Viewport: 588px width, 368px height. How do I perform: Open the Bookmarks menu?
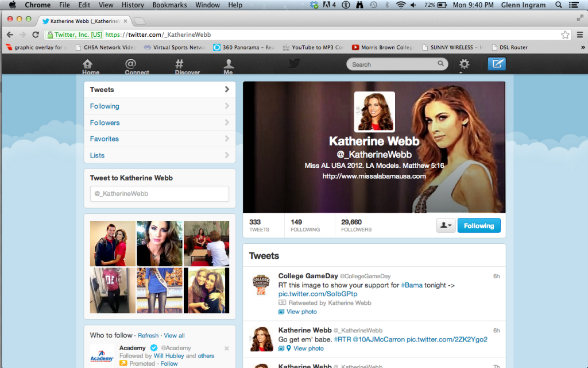170,5
